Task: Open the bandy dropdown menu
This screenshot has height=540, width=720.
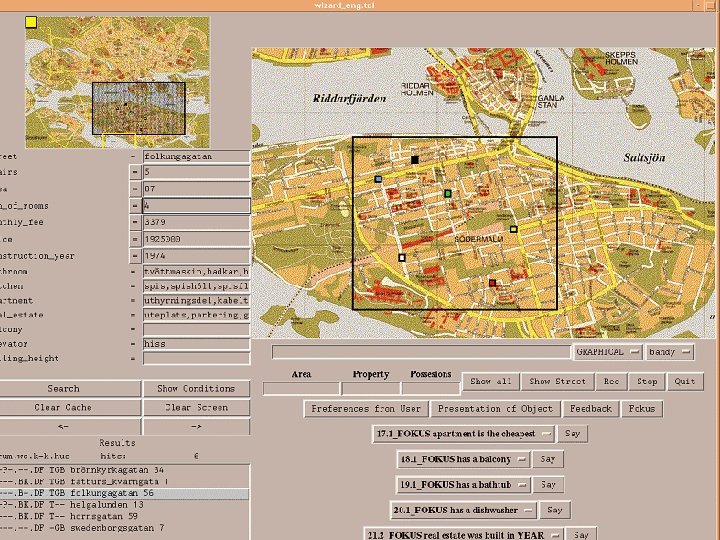Action: point(669,352)
